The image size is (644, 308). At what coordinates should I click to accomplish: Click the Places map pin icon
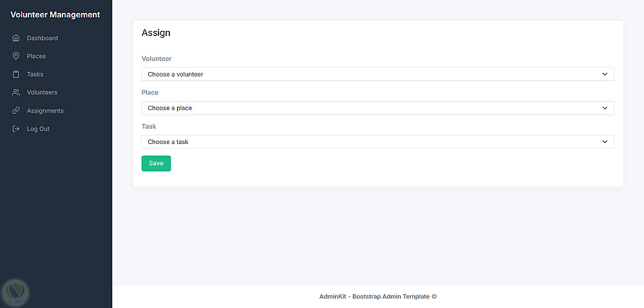pos(16,56)
